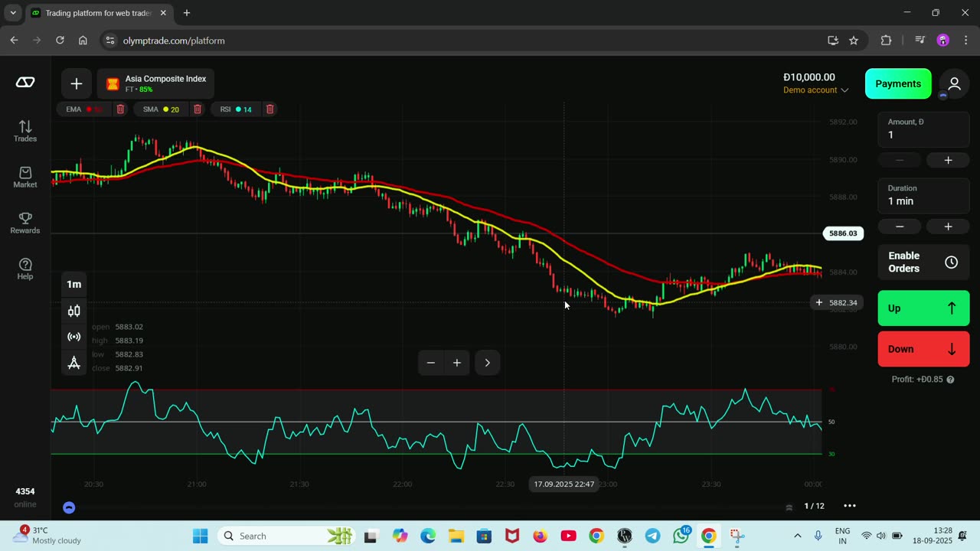Open the drawing tools compass icon
Screen dimensions: 980x551
(x=74, y=363)
